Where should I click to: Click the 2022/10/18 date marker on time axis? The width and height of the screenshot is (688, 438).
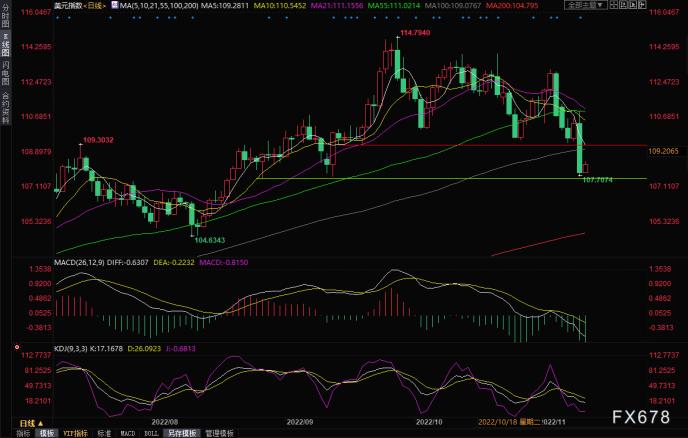pyautogui.click(x=509, y=422)
